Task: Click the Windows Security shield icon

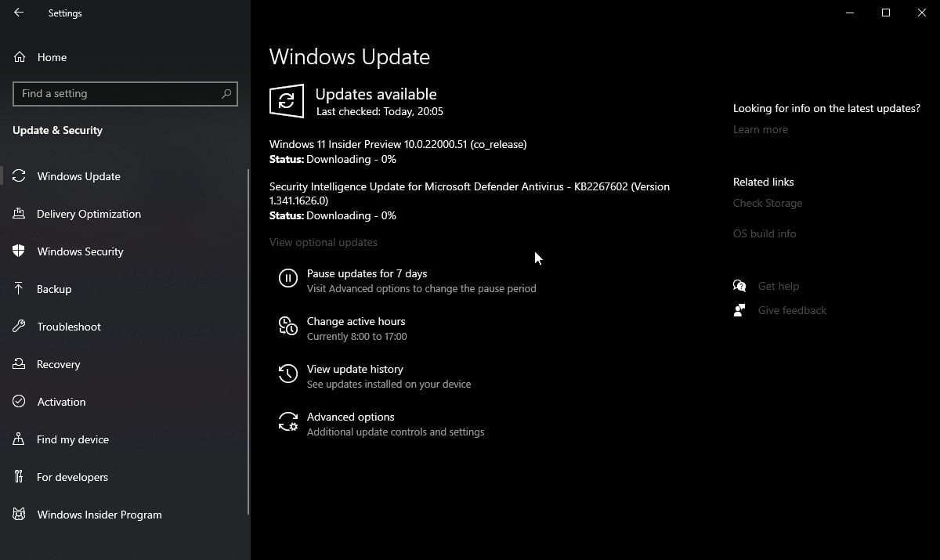Action: coord(20,251)
